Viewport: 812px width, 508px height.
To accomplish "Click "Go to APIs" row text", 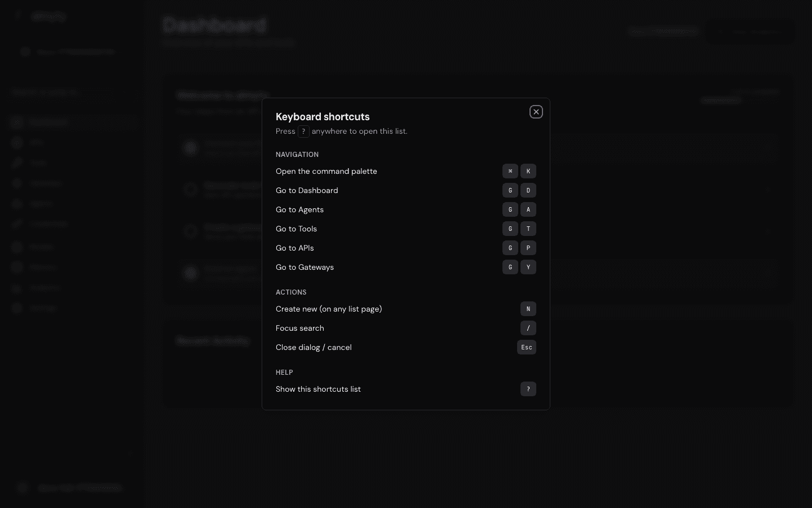I will pos(294,248).
